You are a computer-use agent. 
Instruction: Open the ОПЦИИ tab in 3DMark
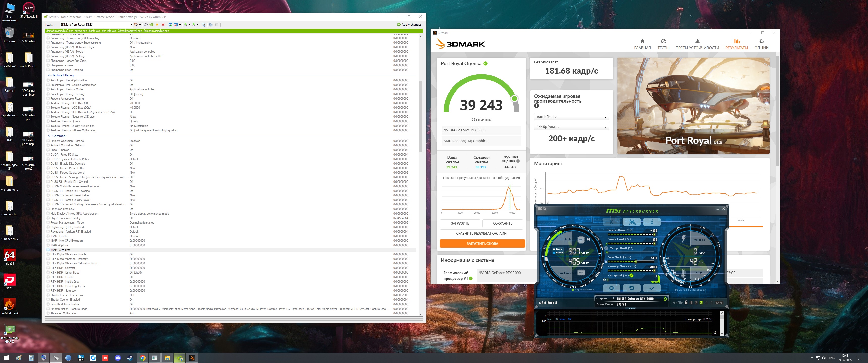coord(761,44)
